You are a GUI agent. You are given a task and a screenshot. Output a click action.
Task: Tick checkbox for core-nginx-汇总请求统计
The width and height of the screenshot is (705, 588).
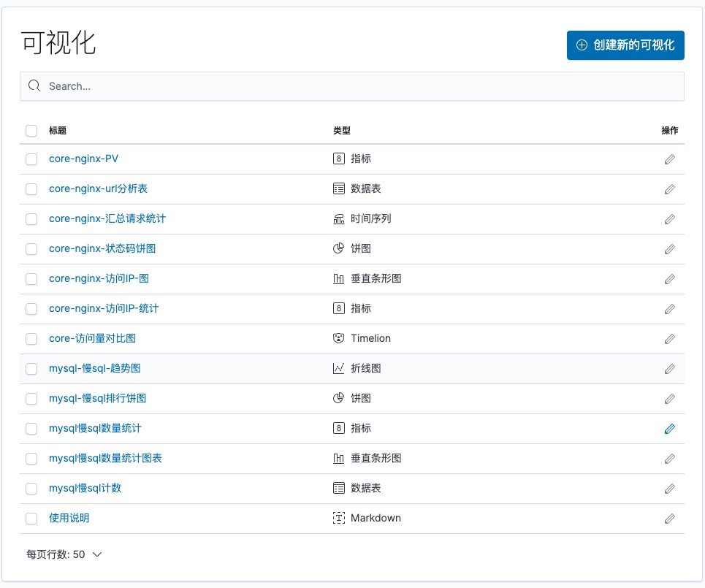coord(31,219)
